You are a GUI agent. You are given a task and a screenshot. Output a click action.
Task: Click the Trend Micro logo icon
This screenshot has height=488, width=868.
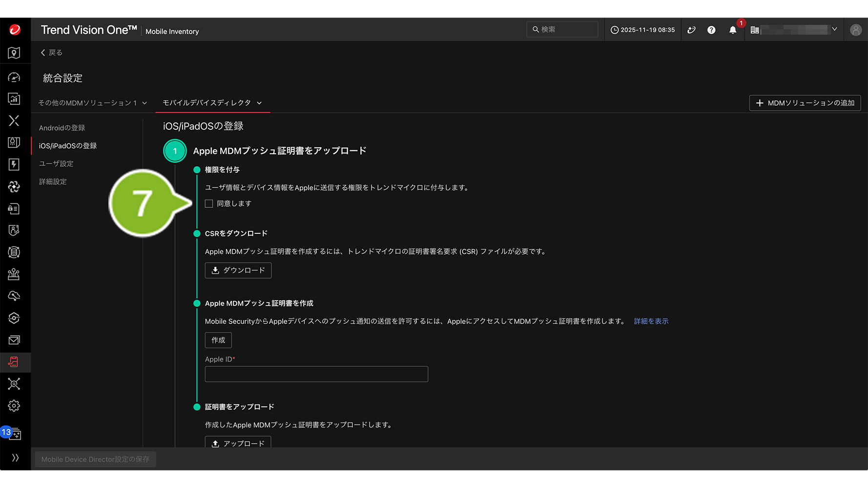point(15,30)
